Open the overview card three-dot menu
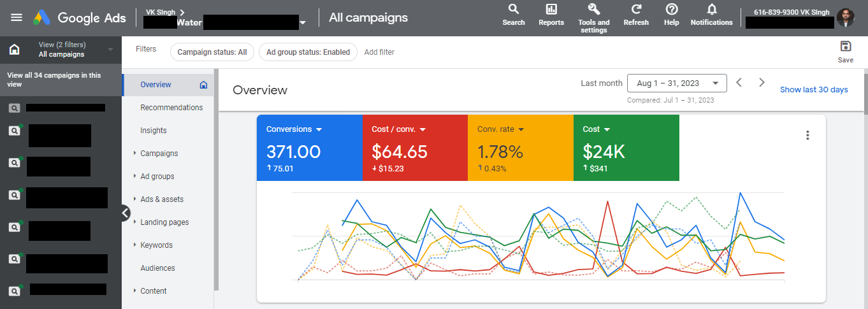Image resolution: width=868 pixels, height=309 pixels. pos(807,135)
